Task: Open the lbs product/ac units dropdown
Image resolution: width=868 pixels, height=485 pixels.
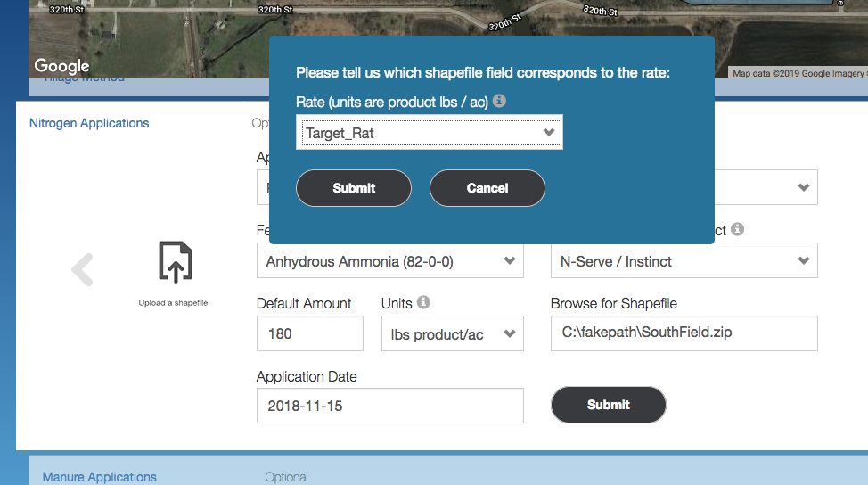Action: pos(452,334)
